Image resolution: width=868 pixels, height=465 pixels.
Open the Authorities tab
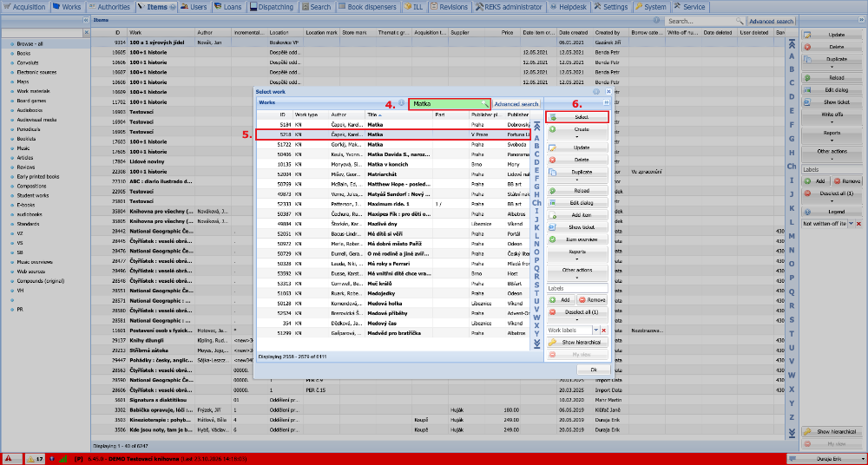[109, 7]
